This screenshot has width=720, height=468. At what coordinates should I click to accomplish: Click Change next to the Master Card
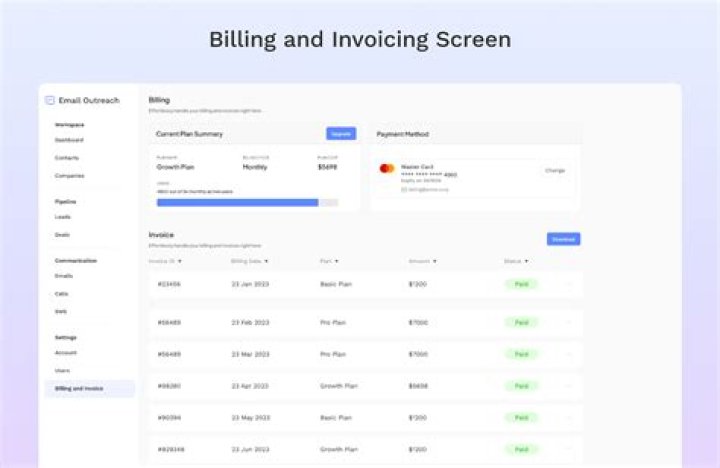point(555,171)
